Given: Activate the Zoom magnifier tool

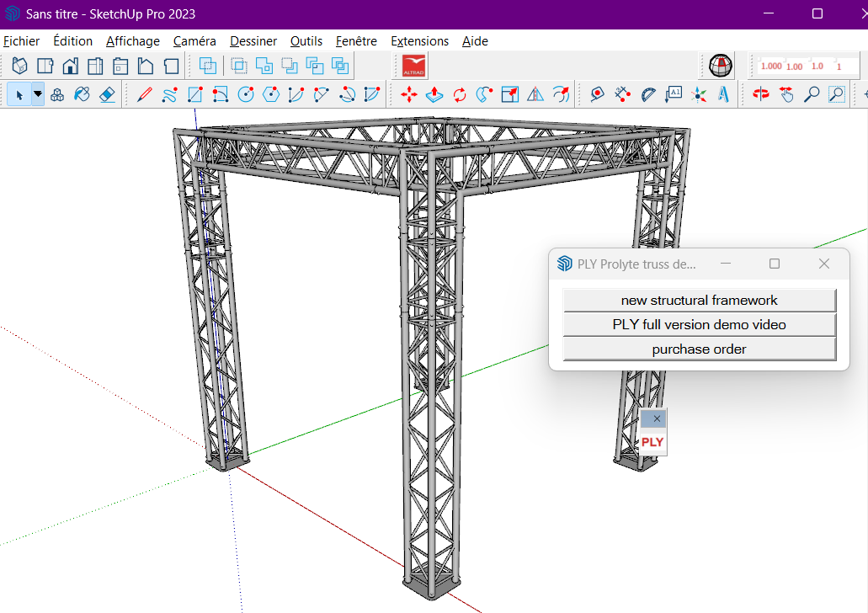Looking at the screenshot, I should point(812,94).
